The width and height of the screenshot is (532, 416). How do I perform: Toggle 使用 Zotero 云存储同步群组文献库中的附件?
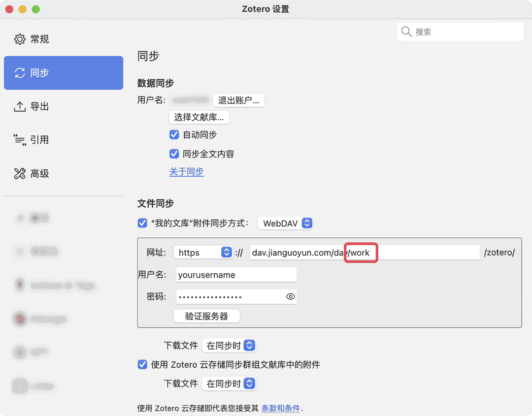[142, 364]
